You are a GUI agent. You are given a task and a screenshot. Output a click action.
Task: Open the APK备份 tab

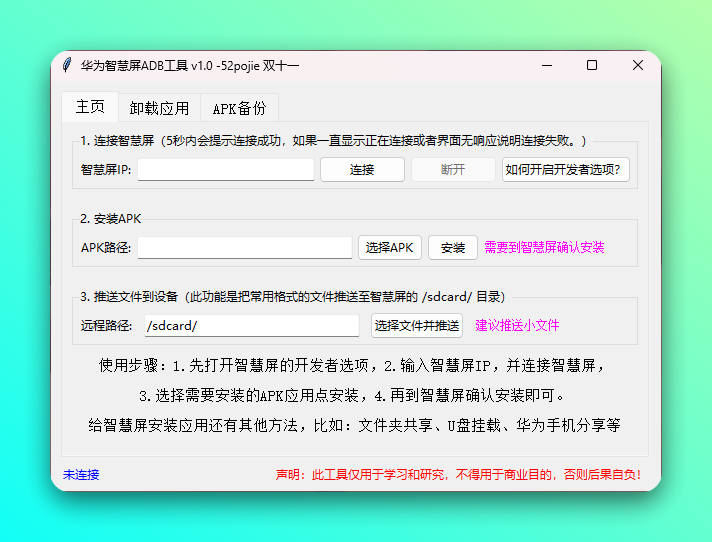pos(239,108)
